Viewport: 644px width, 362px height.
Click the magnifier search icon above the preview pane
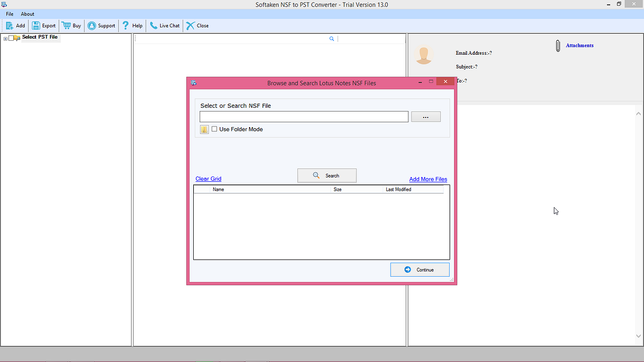click(332, 38)
